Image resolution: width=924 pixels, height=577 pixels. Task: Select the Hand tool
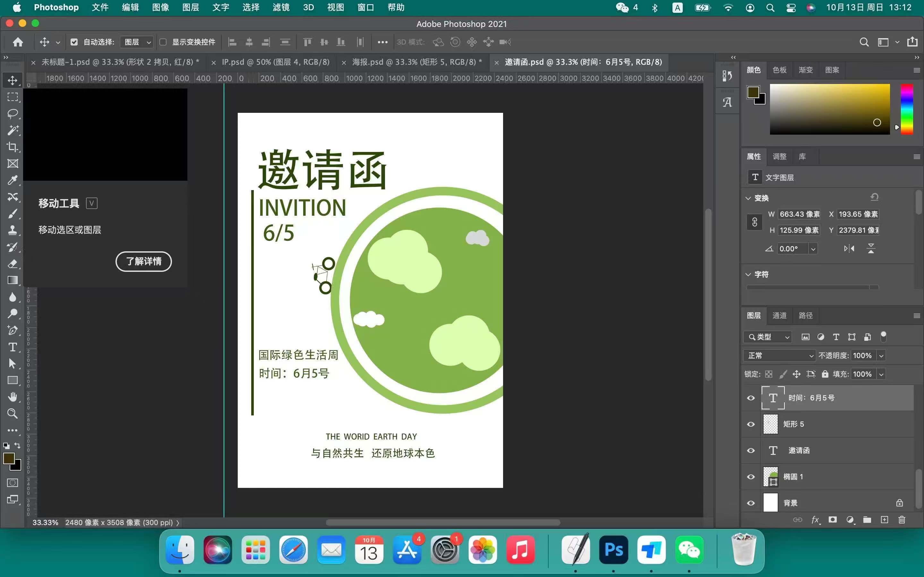point(13,397)
